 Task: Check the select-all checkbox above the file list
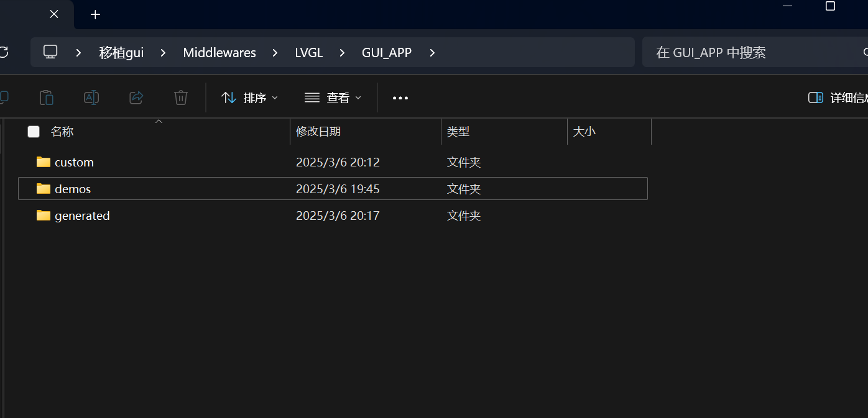[33, 132]
